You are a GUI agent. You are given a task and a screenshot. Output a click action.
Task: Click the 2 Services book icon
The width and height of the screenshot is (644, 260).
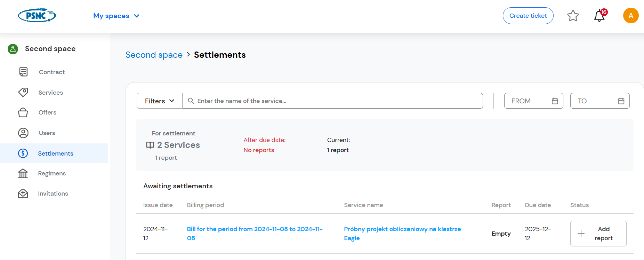tap(150, 145)
